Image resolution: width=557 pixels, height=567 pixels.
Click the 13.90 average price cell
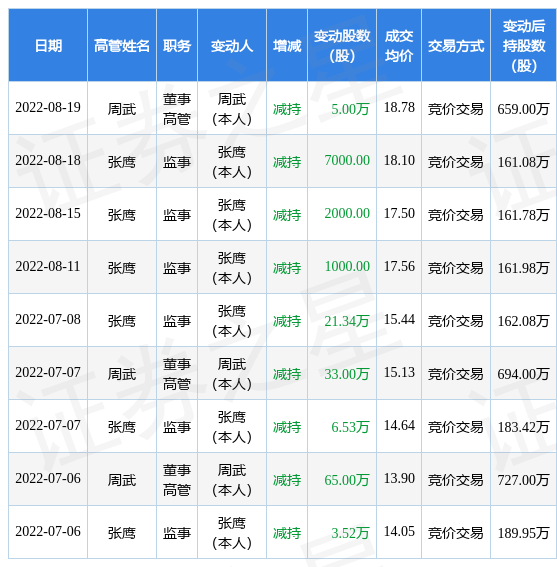point(399,478)
